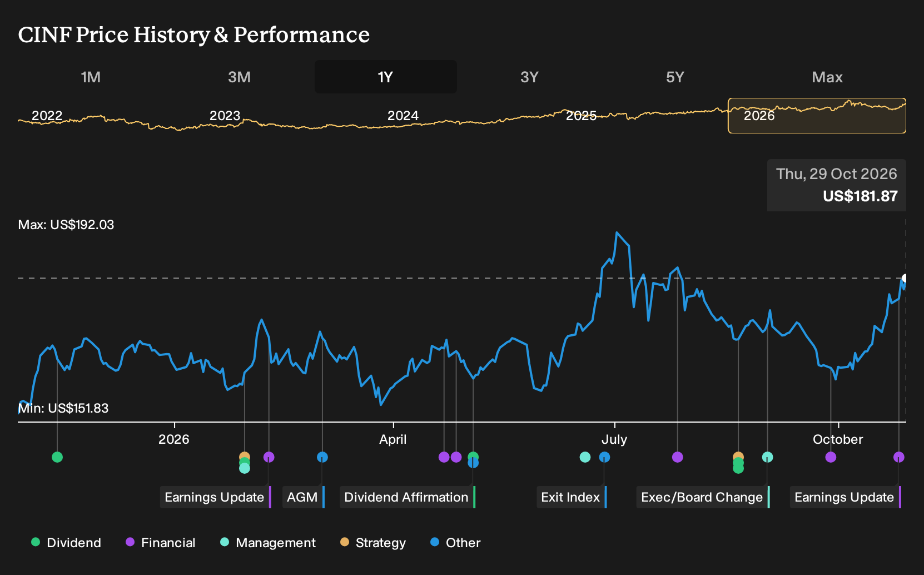Click the white endpoint dot on the price line
This screenshot has height=575, width=924.
tap(905, 279)
